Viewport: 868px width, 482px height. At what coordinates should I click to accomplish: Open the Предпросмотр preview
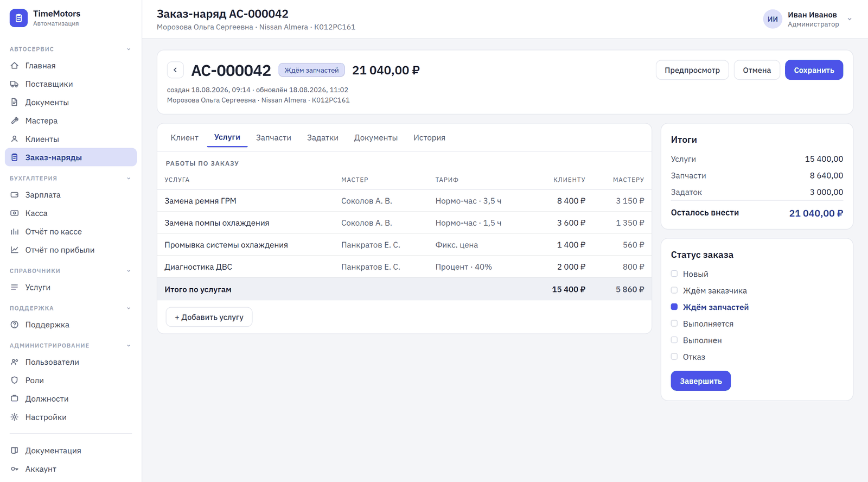692,70
